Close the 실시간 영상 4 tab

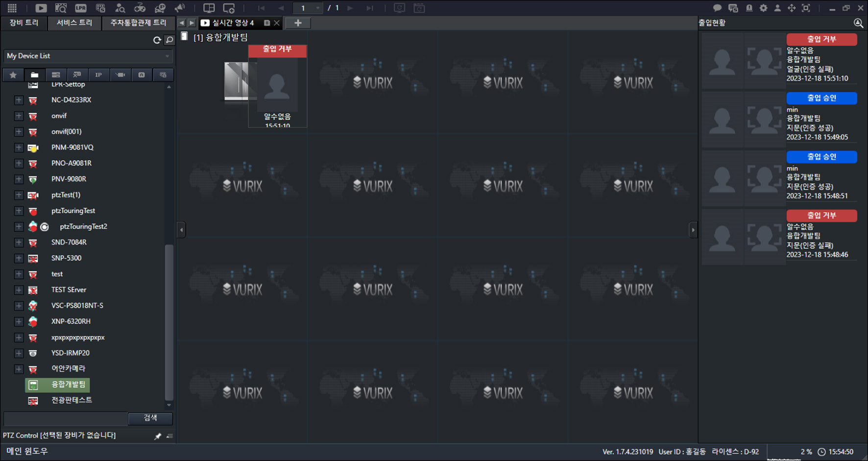point(277,23)
